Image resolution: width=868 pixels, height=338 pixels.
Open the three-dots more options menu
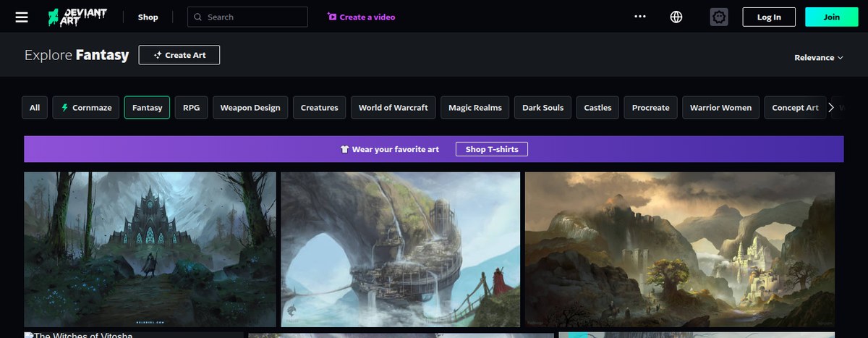point(640,17)
